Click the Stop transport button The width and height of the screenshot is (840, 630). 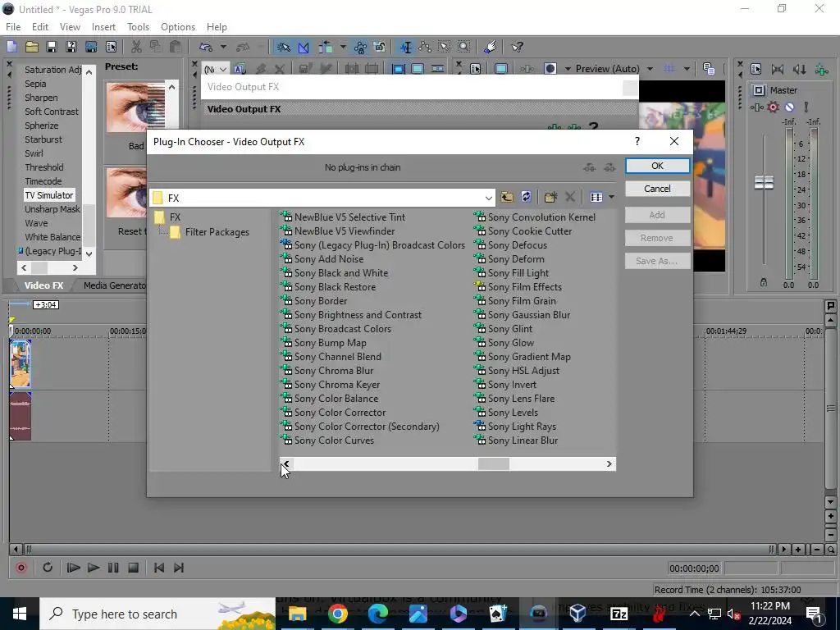coord(134,568)
